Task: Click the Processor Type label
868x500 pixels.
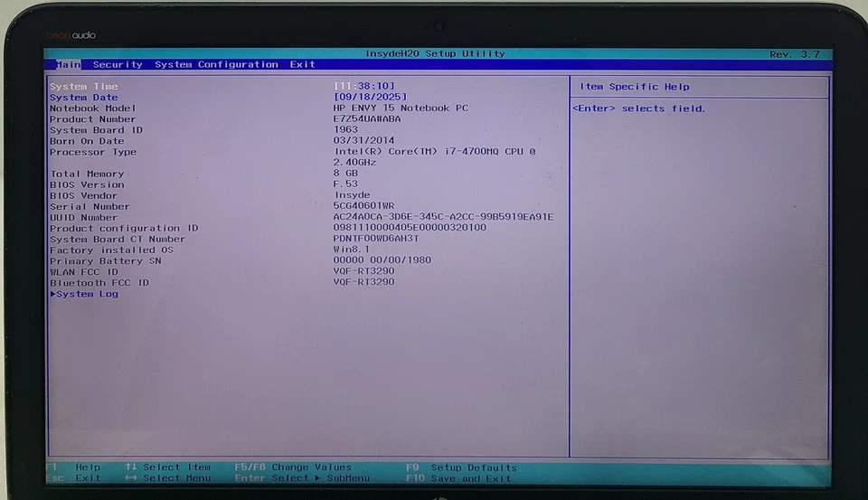Action: (x=93, y=152)
